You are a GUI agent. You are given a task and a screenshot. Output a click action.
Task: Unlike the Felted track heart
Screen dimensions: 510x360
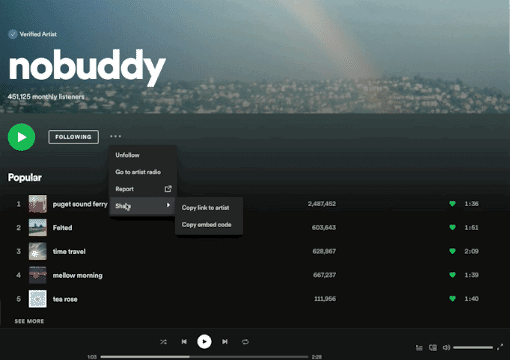click(x=452, y=227)
